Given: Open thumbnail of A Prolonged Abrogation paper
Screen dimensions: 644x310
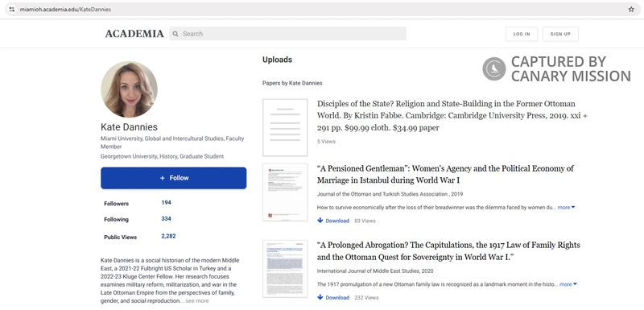Looking at the screenshot, I should coord(285,269).
